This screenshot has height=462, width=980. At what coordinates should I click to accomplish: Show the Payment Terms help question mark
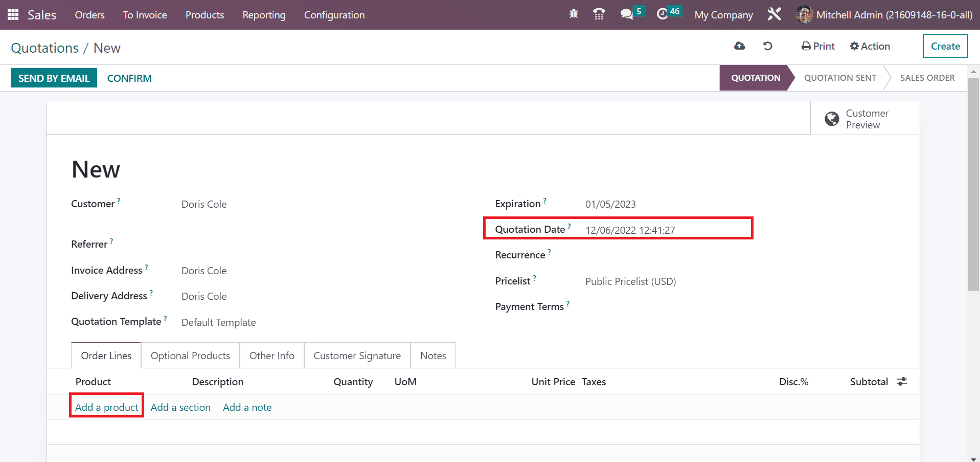(567, 303)
